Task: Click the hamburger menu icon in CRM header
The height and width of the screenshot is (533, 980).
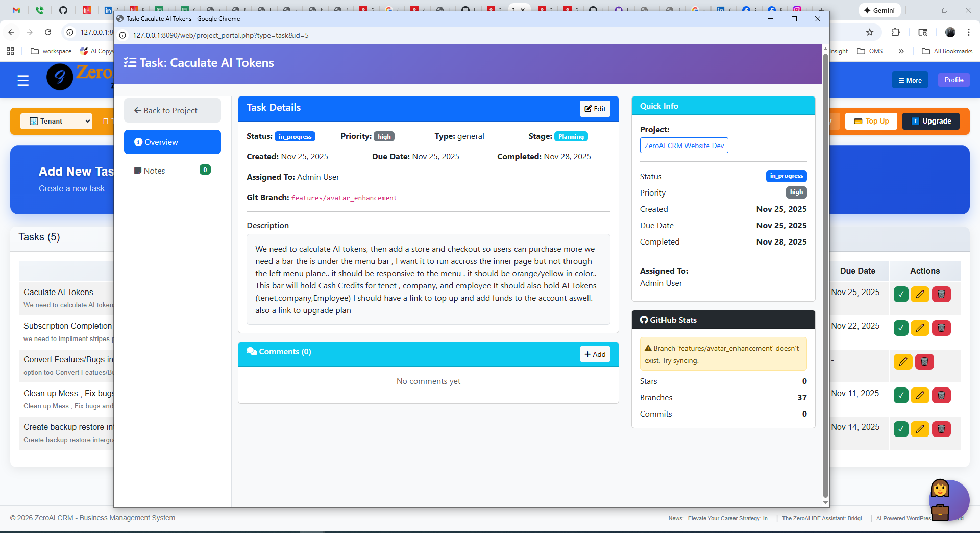Action: pos(23,80)
